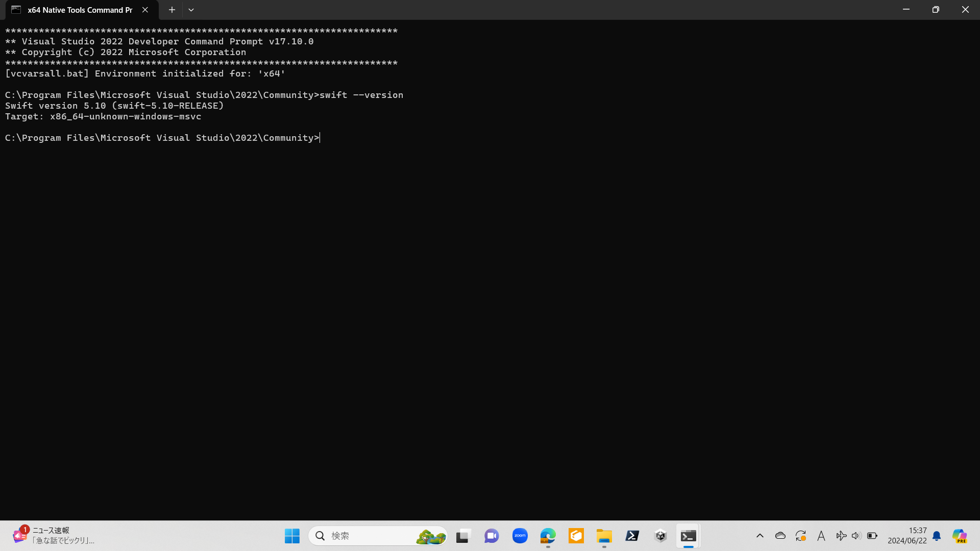980x551 pixels.
Task: Open Task View from taskbar
Action: 462,536
